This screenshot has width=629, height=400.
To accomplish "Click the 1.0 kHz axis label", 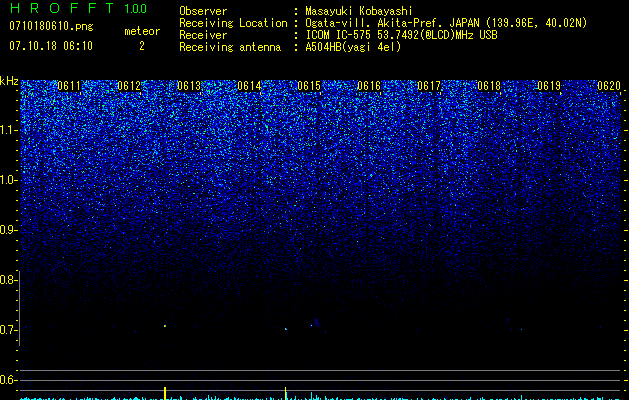I will tap(8, 180).
